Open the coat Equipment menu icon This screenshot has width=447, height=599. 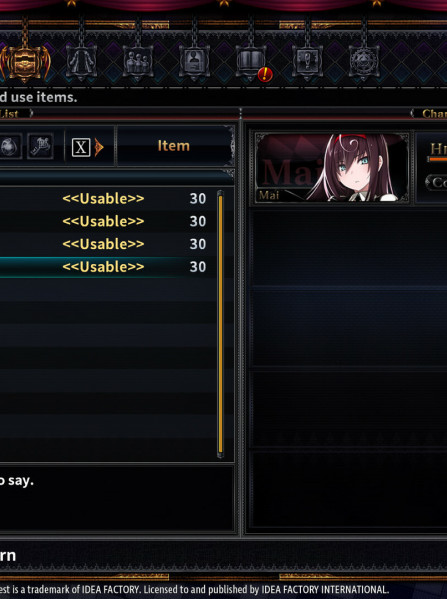click(81, 62)
